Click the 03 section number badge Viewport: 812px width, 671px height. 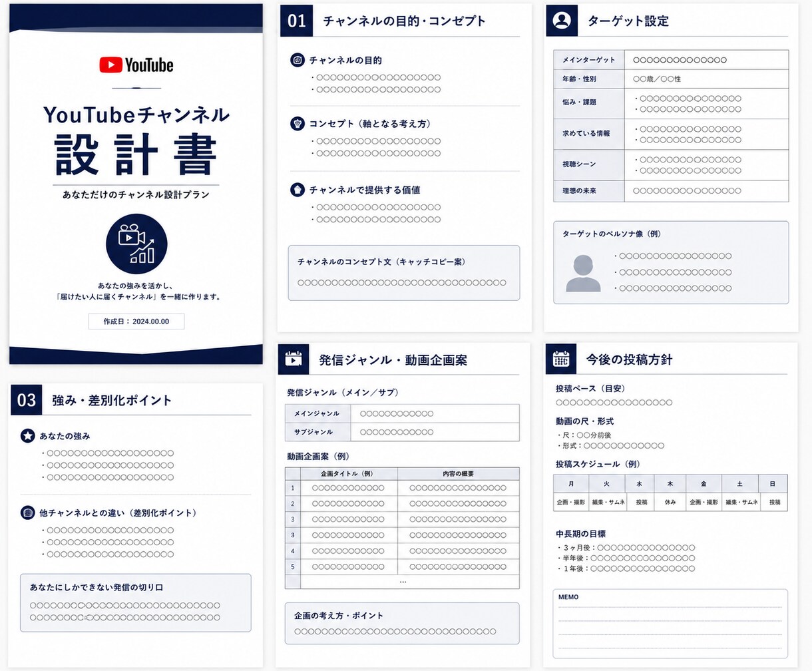point(27,400)
